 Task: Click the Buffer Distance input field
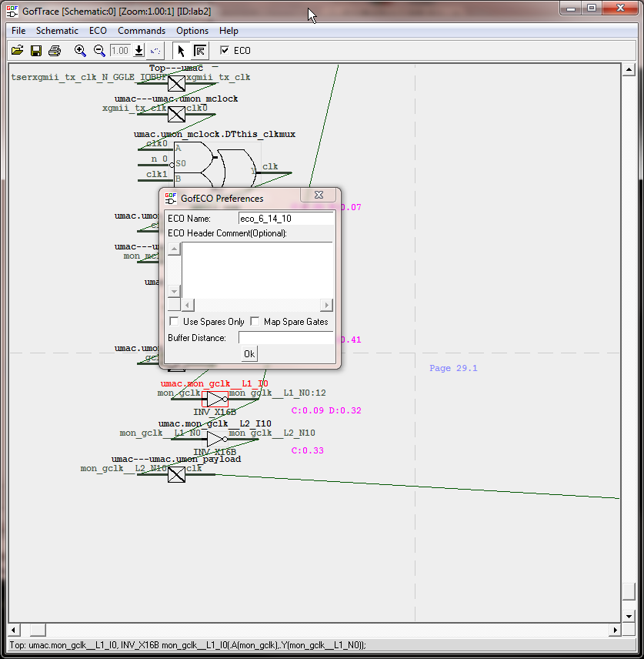pyautogui.click(x=285, y=338)
